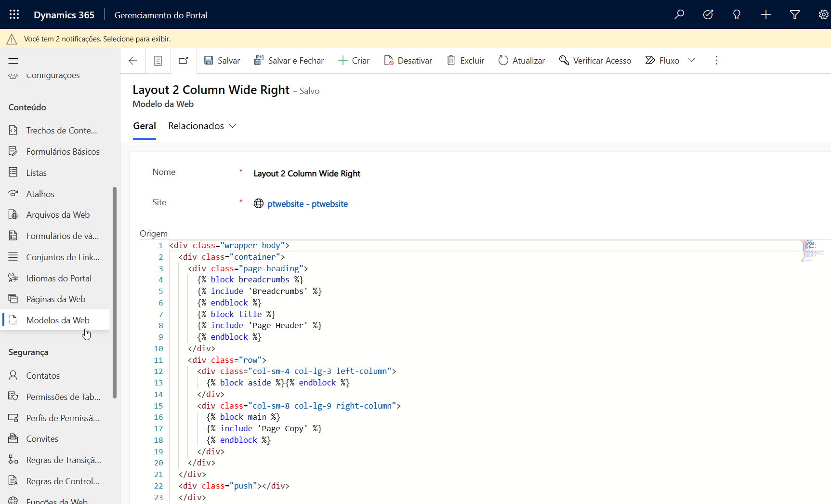Image resolution: width=831 pixels, height=504 pixels.
Task: Open Convites in the sidebar
Action: [55, 439]
